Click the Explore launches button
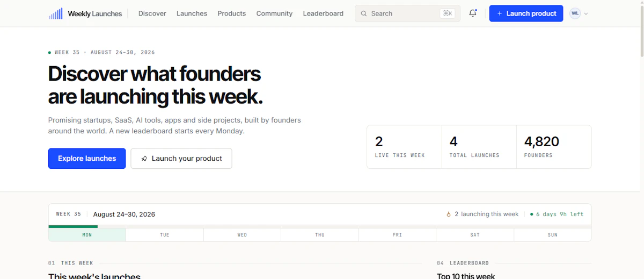 pos(87,159)
